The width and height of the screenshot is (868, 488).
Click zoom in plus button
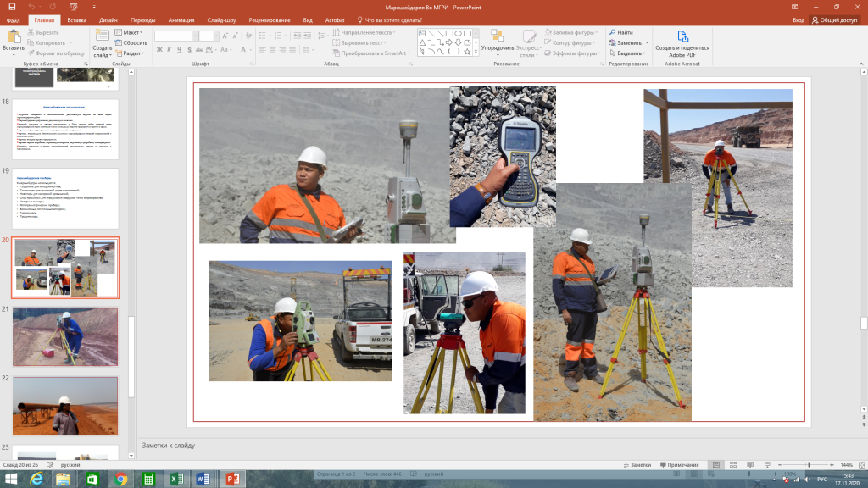pyautogui.click(x=832, y=465)
